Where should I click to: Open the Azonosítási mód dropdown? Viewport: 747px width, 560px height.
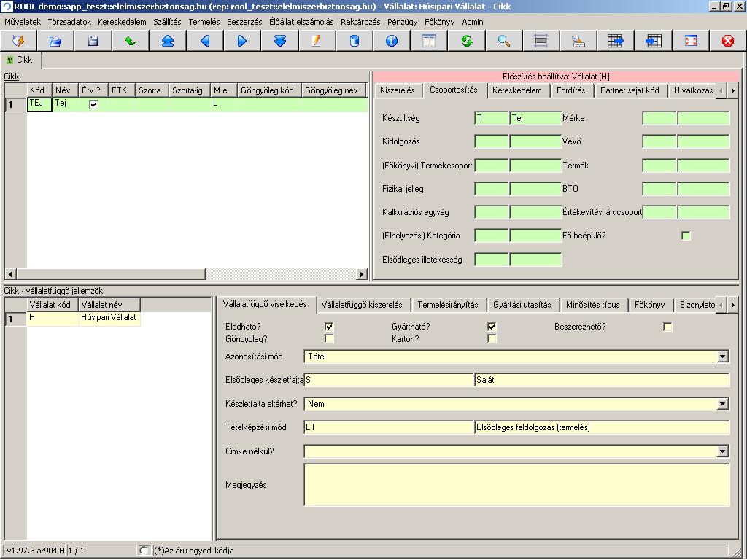pyautogui.click(x=723, y=357)
